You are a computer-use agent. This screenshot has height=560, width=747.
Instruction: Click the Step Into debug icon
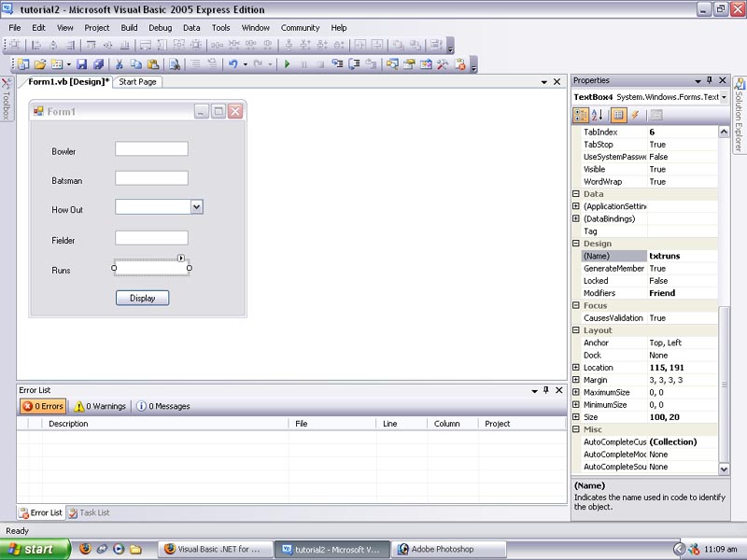[337, 63]
